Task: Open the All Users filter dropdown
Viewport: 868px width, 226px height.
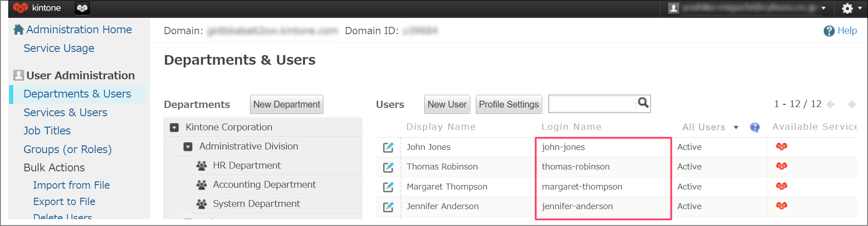Action: click(710, 127)
